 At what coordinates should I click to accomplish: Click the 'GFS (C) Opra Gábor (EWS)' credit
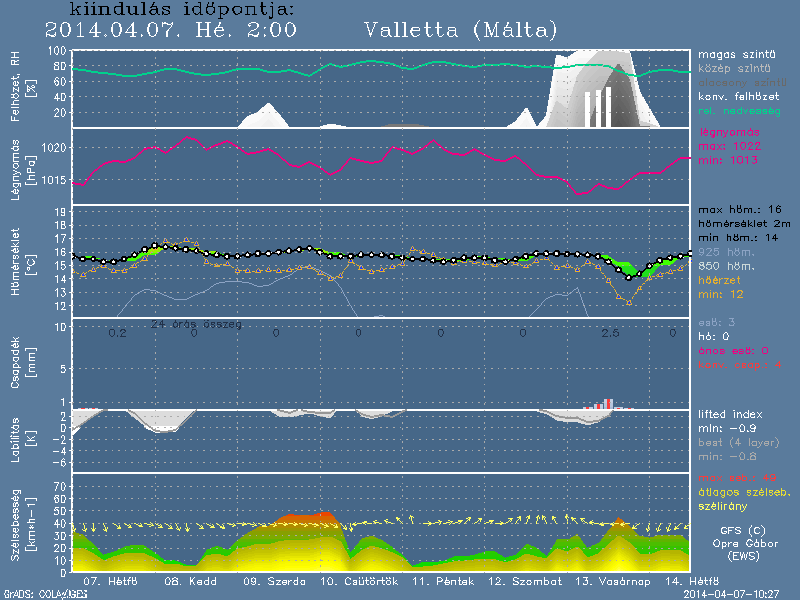coord(743,544)
